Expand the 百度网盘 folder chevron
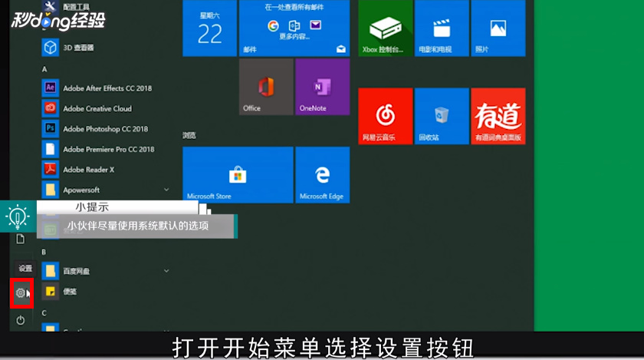Screen dimensions: 644x360 pos(166,271)
